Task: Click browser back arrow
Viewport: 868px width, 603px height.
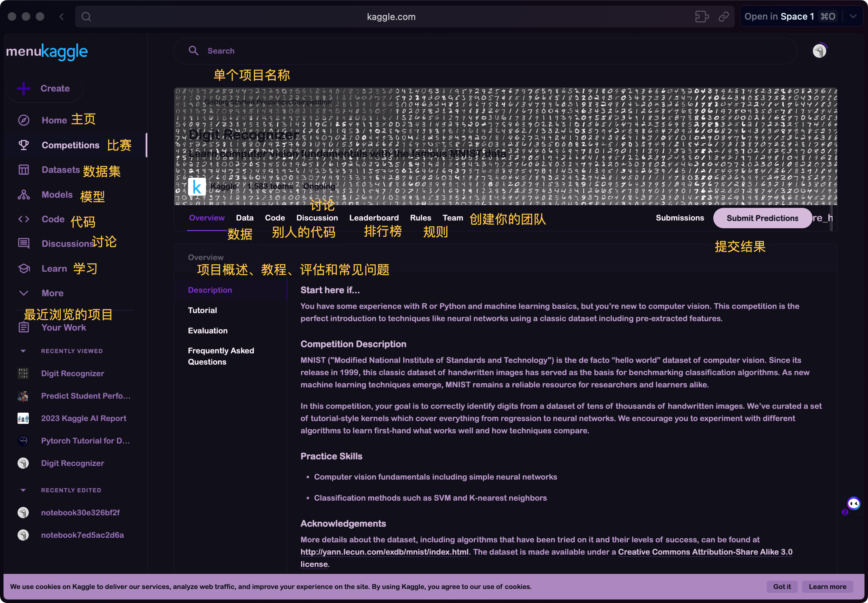Action: point(61,16)
